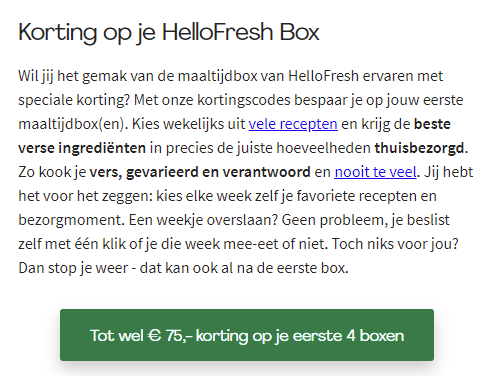Click the euro sign on the green button
The height and width of the screenshot is (376, 488).
[154, 335]
